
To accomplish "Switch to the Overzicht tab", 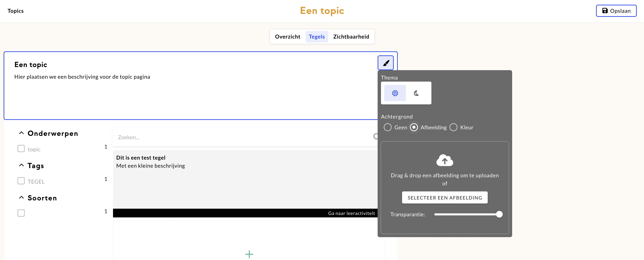I will click(287, 37).
